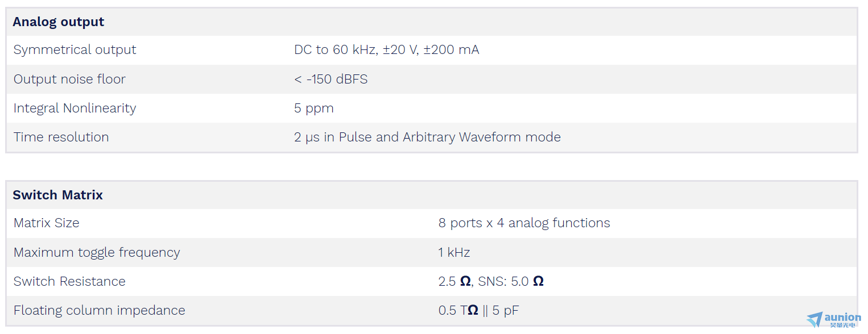Select the Matrix Size row label
Viewport: 868px width, 334px height.
(47, 223)
